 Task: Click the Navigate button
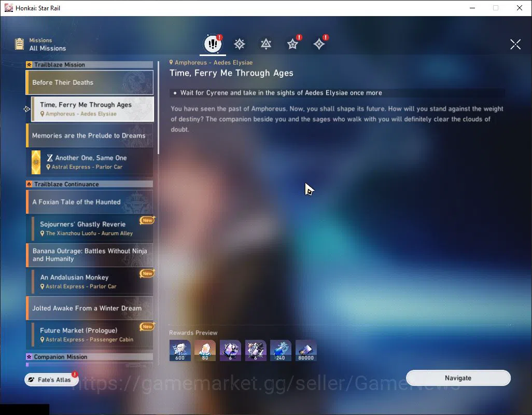[458, 378]
